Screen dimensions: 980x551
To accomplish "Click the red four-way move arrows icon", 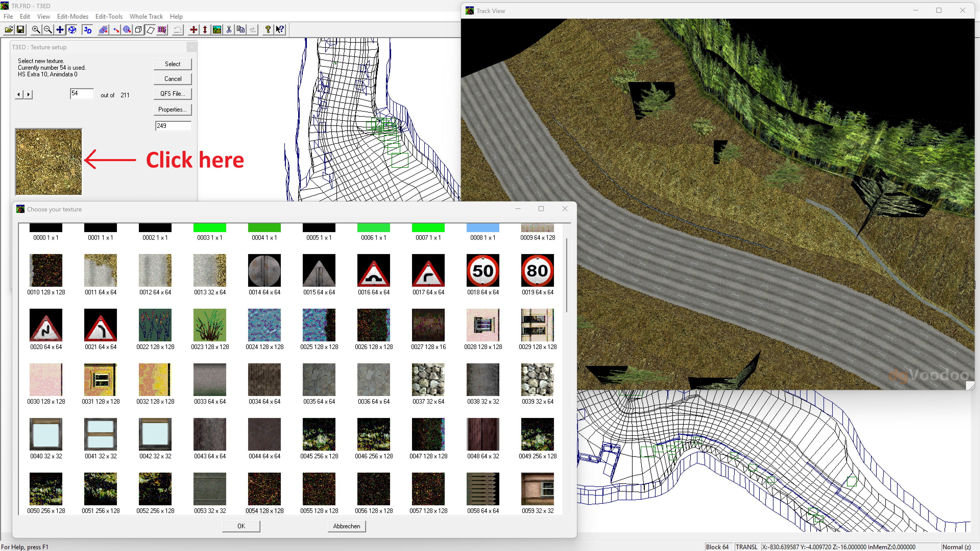I will (193, 29).
